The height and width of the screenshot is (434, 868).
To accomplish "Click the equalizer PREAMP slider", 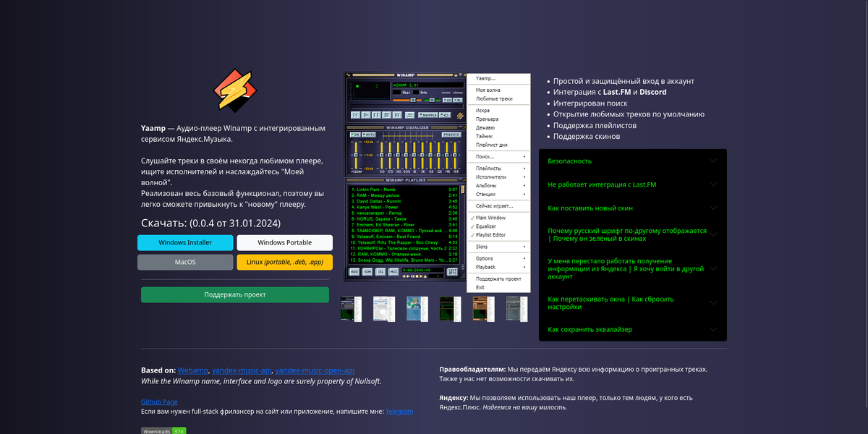I will 356,155.
